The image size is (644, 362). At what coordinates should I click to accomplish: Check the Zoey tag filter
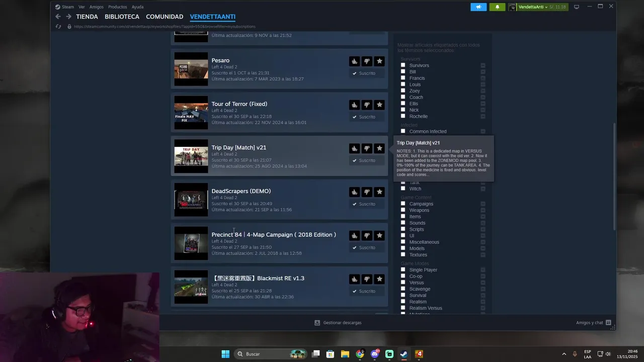coord(403,90)
